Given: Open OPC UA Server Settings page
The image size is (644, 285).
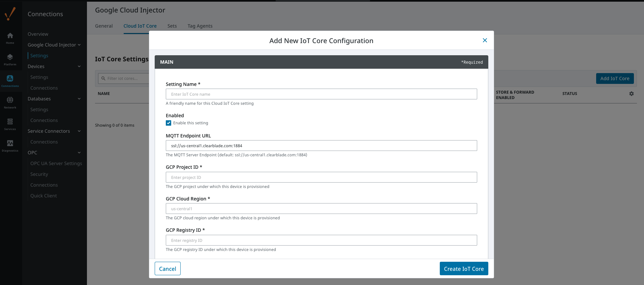Looking at the screenshot, I should point(56,163).
